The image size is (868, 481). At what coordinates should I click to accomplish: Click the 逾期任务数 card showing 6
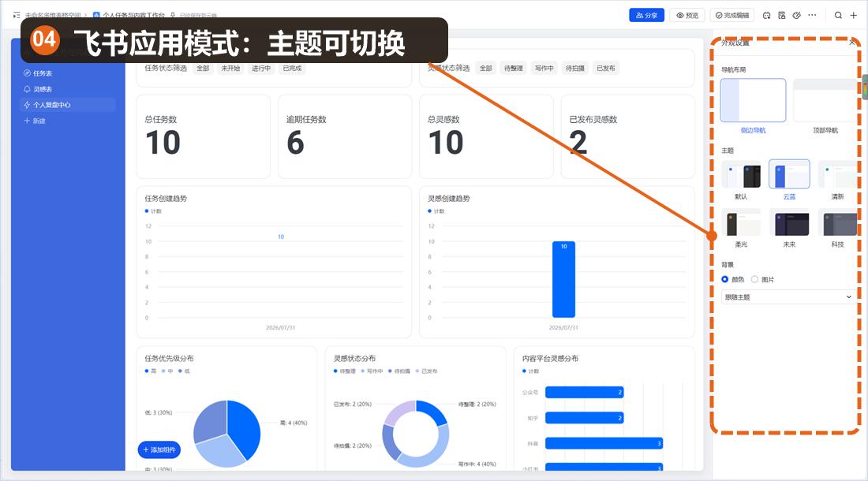(345, 136)
